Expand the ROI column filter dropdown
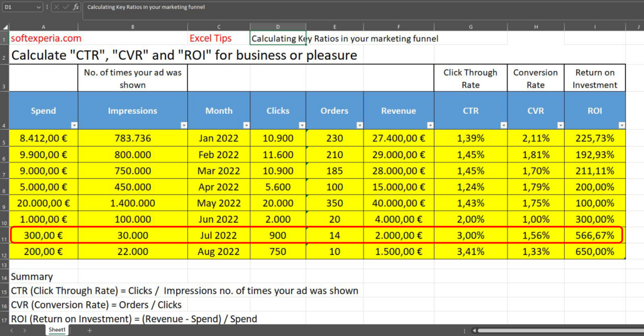644x336 pixels. click(621, 125)
